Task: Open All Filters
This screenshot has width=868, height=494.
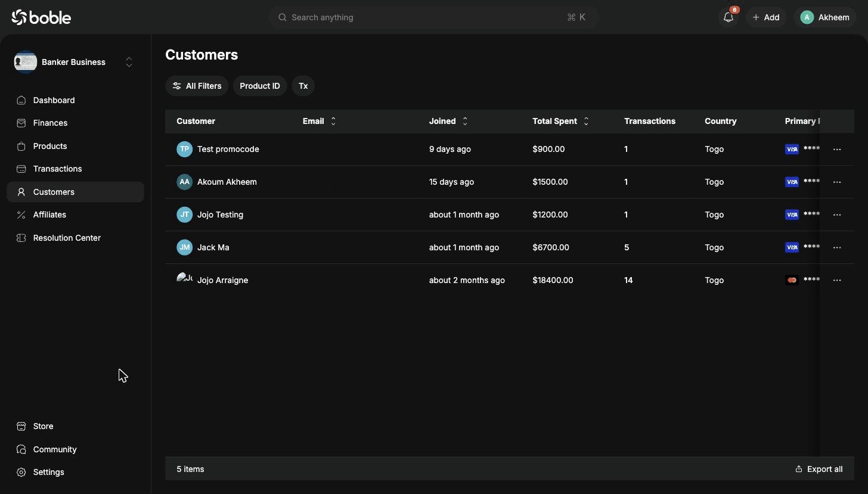Action: [x=197, y=86]
